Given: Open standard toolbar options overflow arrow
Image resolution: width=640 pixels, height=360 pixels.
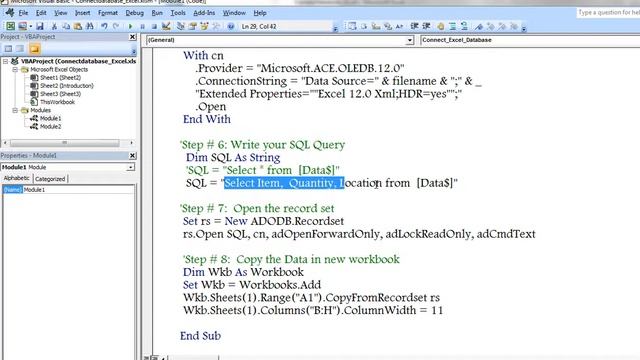Looking at the screenshot, I should point(335,28).
